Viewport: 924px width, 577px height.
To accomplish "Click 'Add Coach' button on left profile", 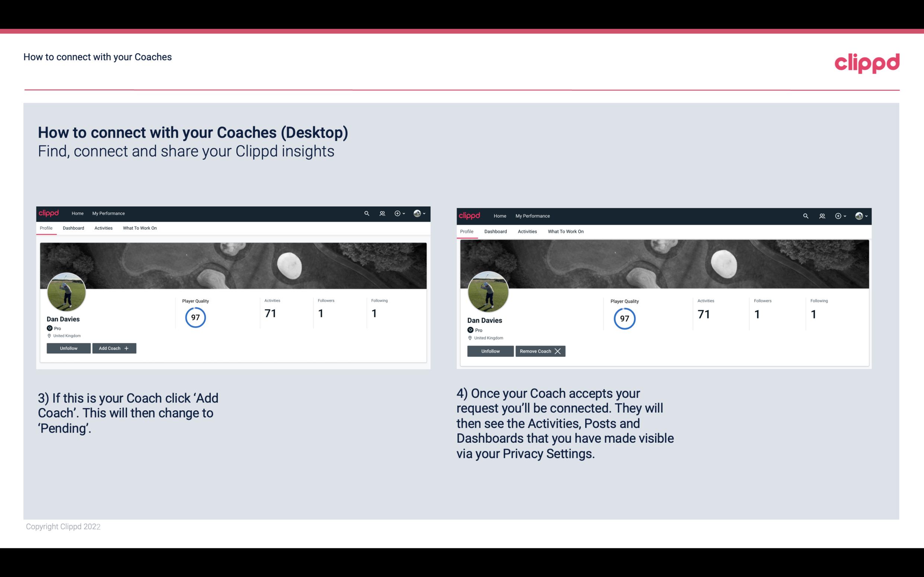I will (113, 348).
